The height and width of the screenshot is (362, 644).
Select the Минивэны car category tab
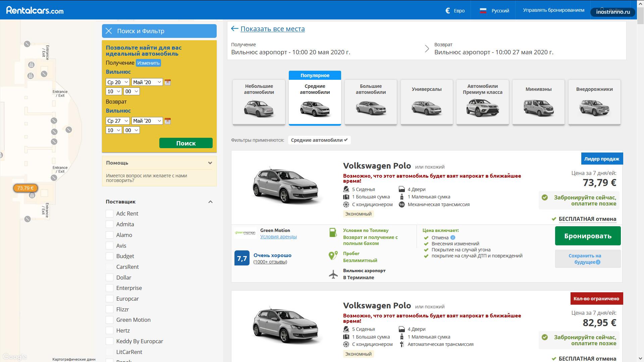[538, 102]
